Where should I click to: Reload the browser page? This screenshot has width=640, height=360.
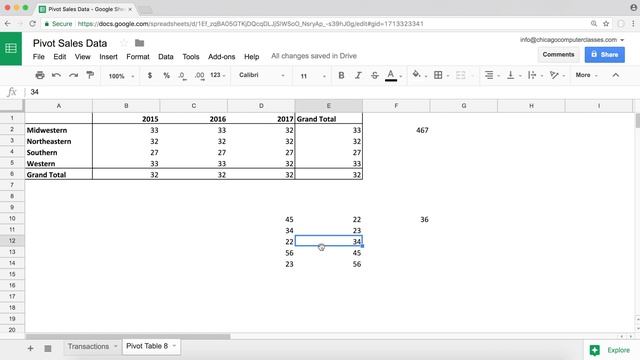[33, 24]
